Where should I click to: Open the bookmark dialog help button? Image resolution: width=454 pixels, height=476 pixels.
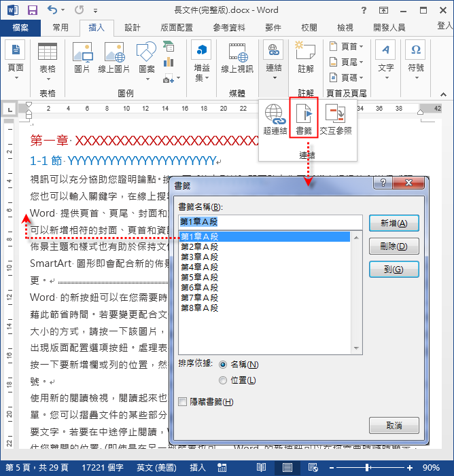[x=383, y=183]
